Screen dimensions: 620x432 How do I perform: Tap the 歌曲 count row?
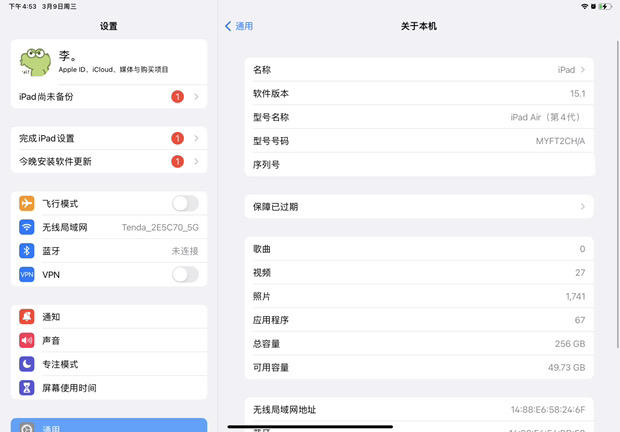(419, 249)
